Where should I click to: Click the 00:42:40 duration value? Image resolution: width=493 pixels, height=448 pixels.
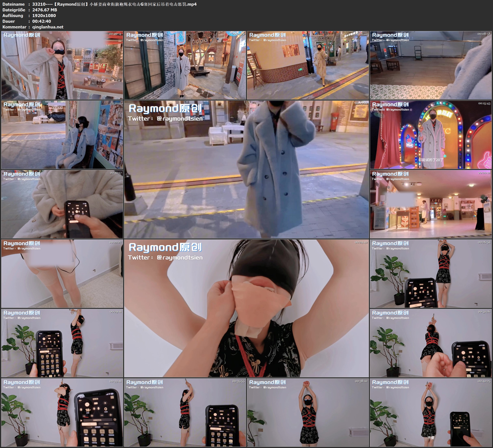tap(42, 21)
